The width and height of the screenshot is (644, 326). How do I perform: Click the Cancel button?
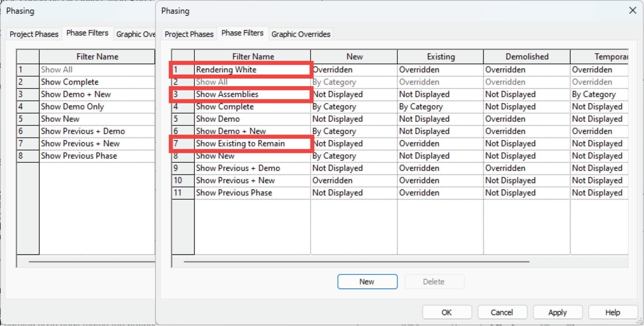[x=502, y=312]
